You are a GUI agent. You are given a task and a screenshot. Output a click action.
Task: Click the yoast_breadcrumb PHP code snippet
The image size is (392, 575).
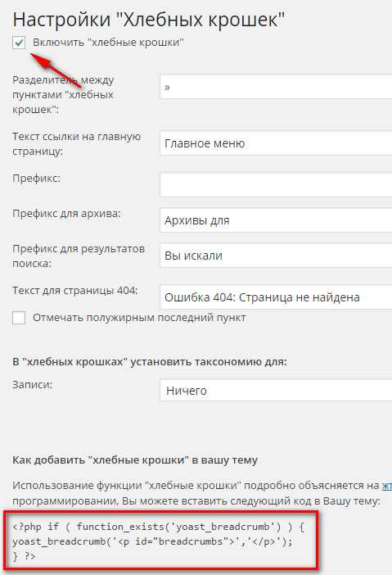tap(158, 541)
